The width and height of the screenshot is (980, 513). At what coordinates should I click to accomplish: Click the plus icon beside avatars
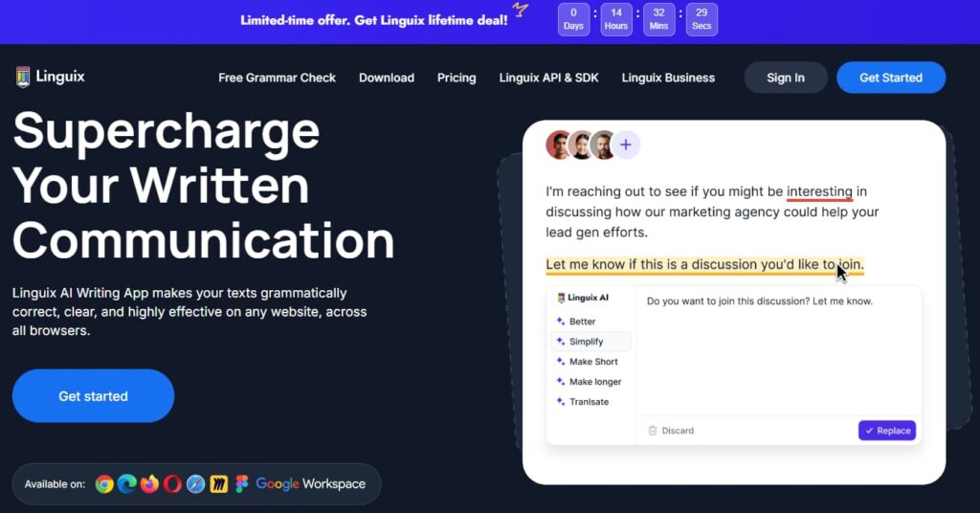[626, 145]
